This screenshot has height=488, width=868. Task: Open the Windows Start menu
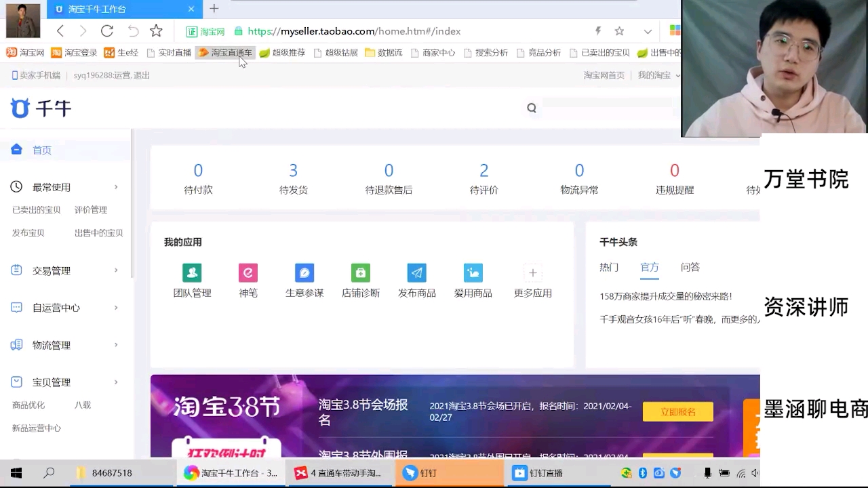click(x=16, y=473)
